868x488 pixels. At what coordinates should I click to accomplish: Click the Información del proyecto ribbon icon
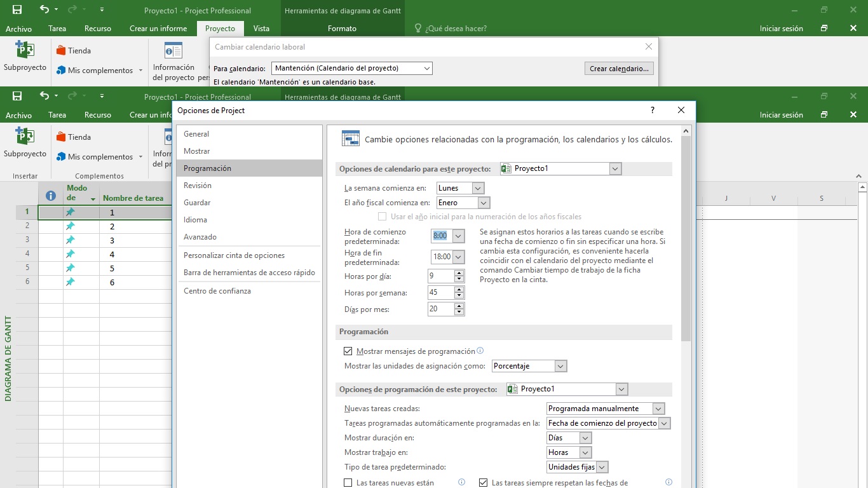click(173, 50)
